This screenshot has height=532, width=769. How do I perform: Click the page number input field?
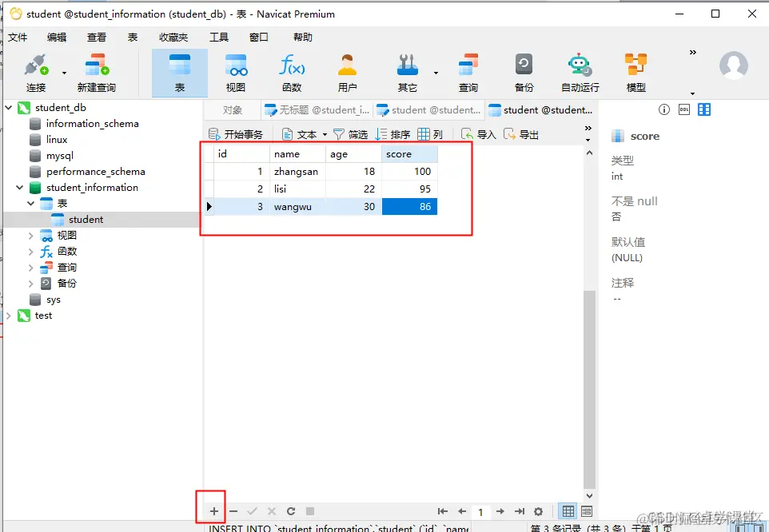(480, 512)
